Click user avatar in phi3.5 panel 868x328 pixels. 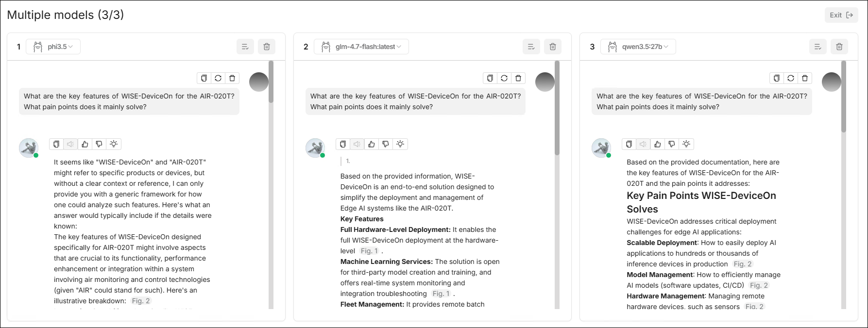[259, 82]
